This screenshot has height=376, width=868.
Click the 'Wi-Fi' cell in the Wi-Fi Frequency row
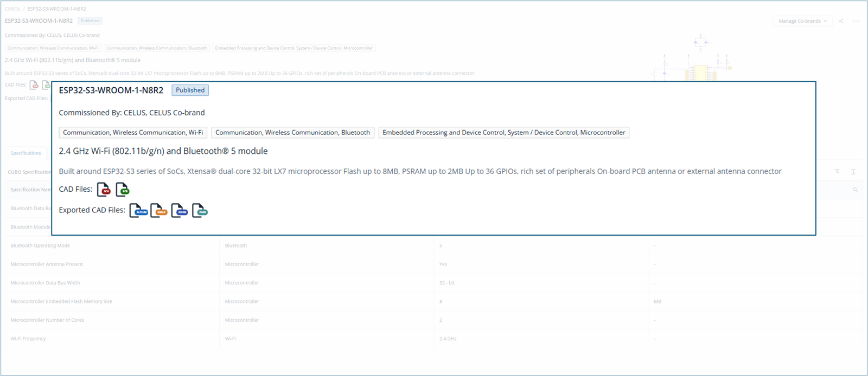231,339
